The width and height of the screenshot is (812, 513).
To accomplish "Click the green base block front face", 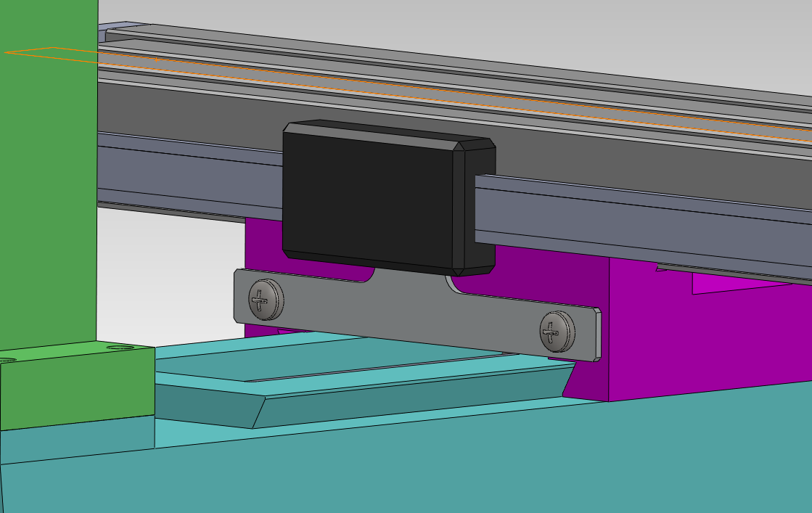I will pos(76,390).
